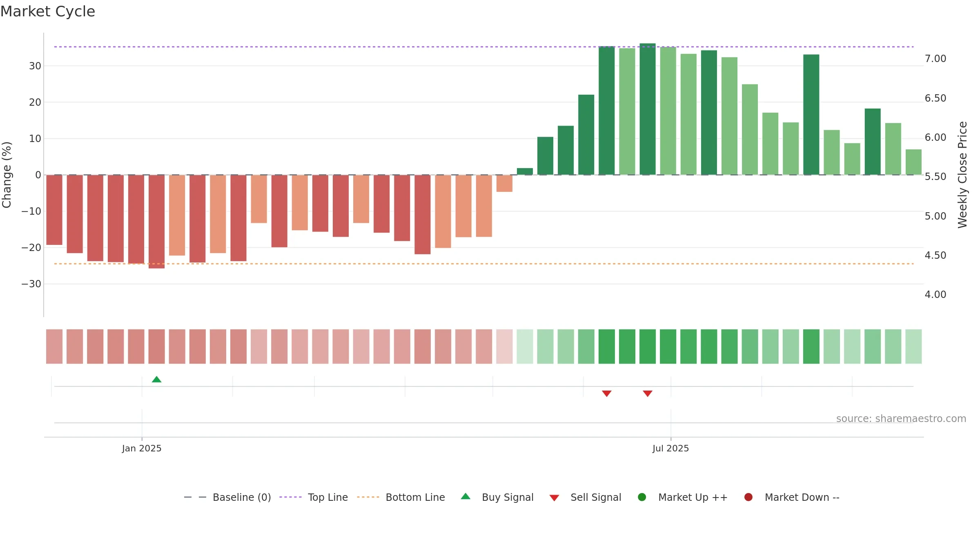
Task: Click the palest green heatmap swatch next to pink
Action: (x=525, y=347)
